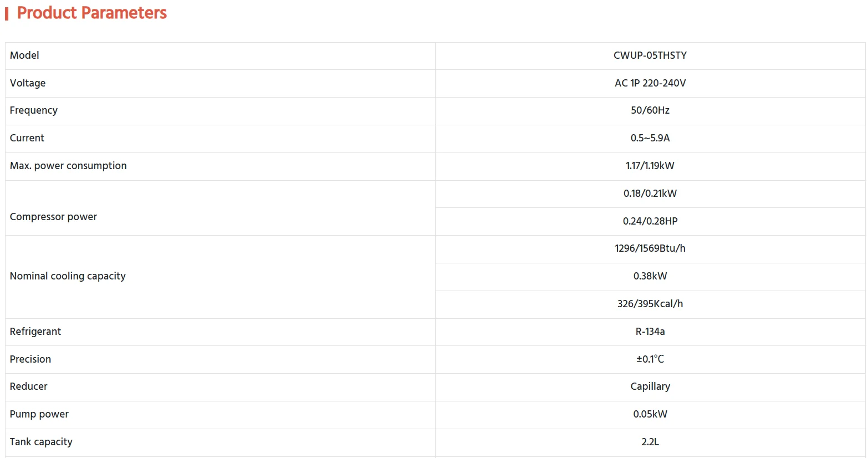Click the ±0.1°C precision value
Image resolution: width=868 pixels, height=458 pixels.
[650, 359]
